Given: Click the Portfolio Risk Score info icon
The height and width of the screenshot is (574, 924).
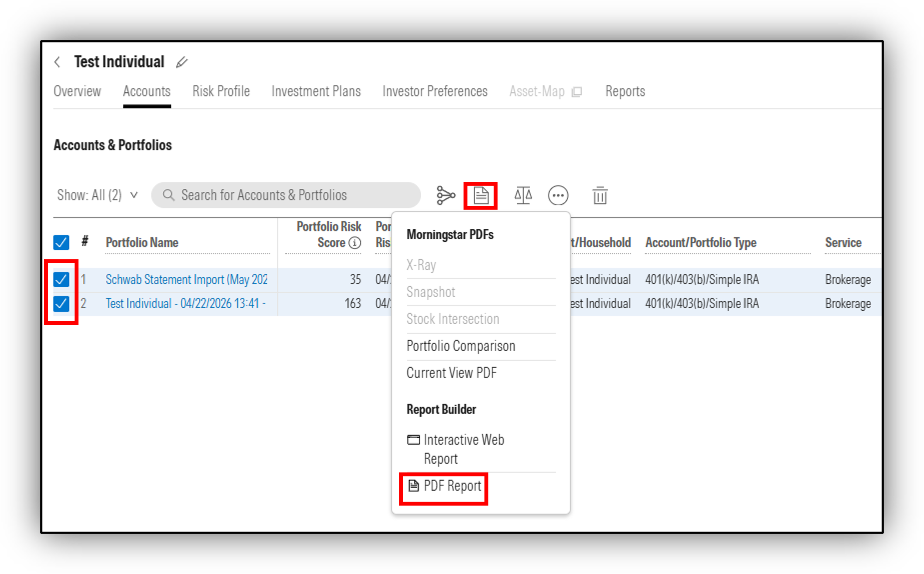Looking at the screenshot, I should click(355, 243).
